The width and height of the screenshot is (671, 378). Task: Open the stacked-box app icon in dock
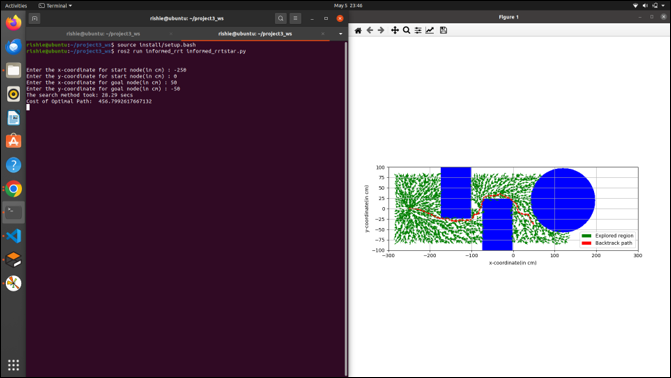14,259
